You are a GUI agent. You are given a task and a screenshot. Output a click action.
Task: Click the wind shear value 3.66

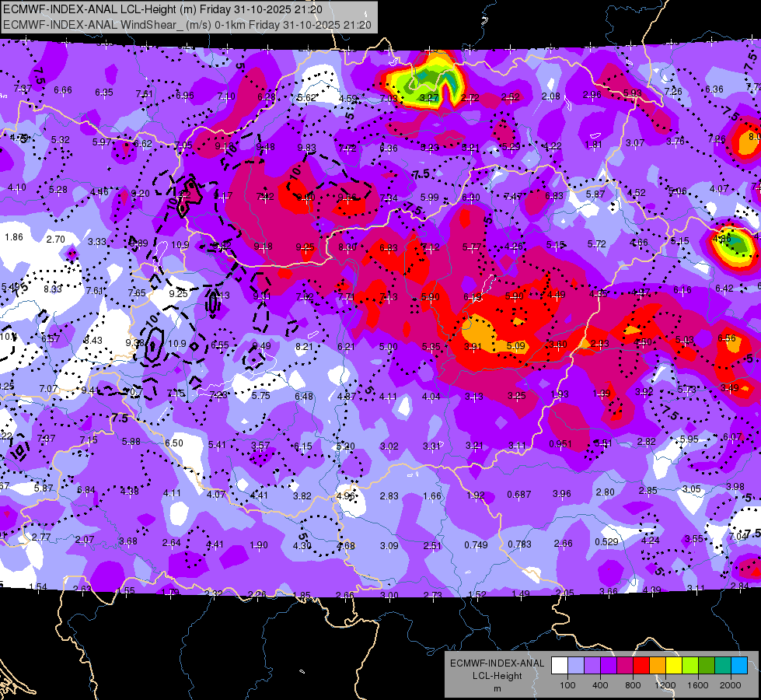609,592
